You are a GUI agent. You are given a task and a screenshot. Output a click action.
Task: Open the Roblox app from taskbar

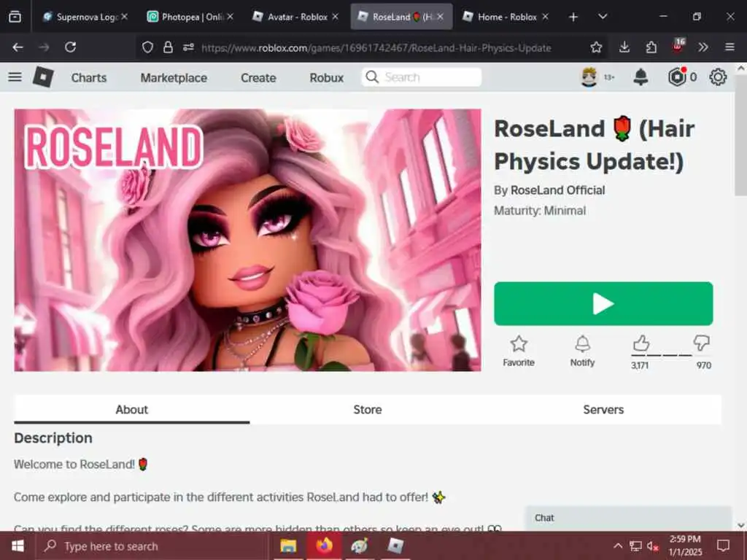[x=395, y=545]
